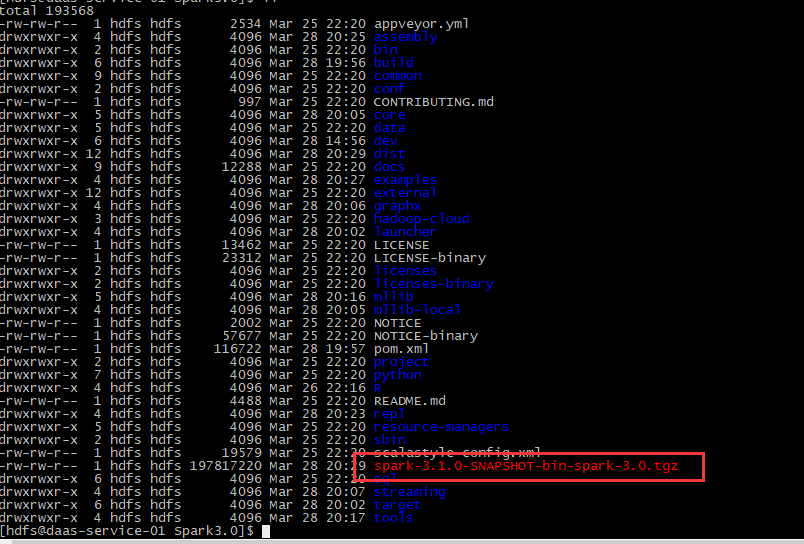
Task: Select the graphx directory name
Action: 397,206
